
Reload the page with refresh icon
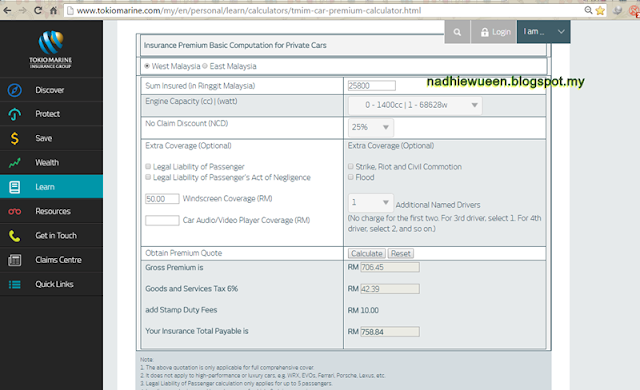pyautogui.click(x=38, y=11)
